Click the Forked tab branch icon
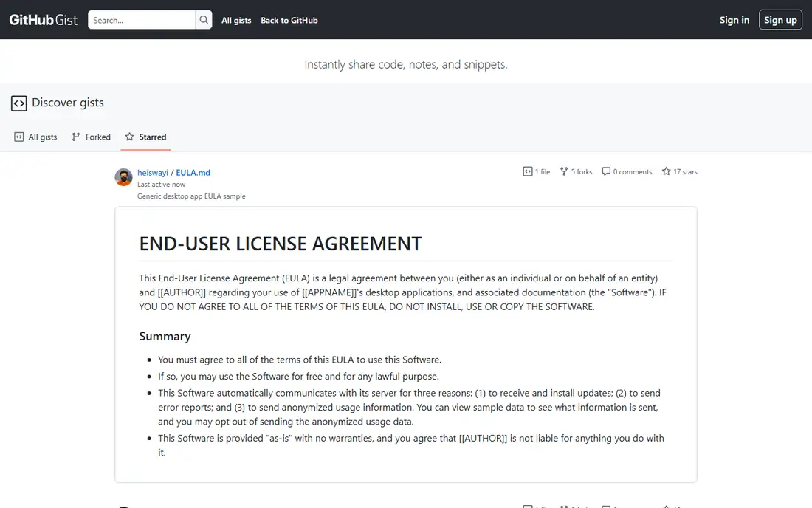Viewport: 812px width, 508px height. click(x=75, y=137)
